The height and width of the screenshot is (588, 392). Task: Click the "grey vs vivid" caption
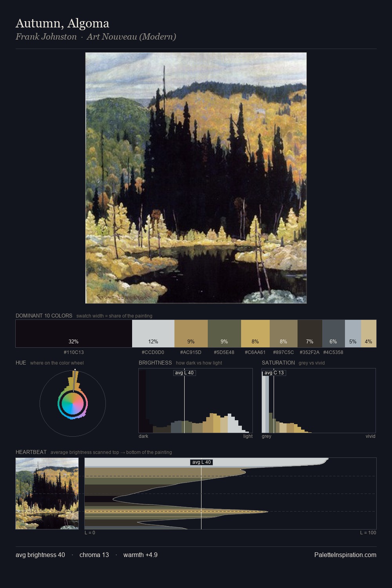point(312,363)
